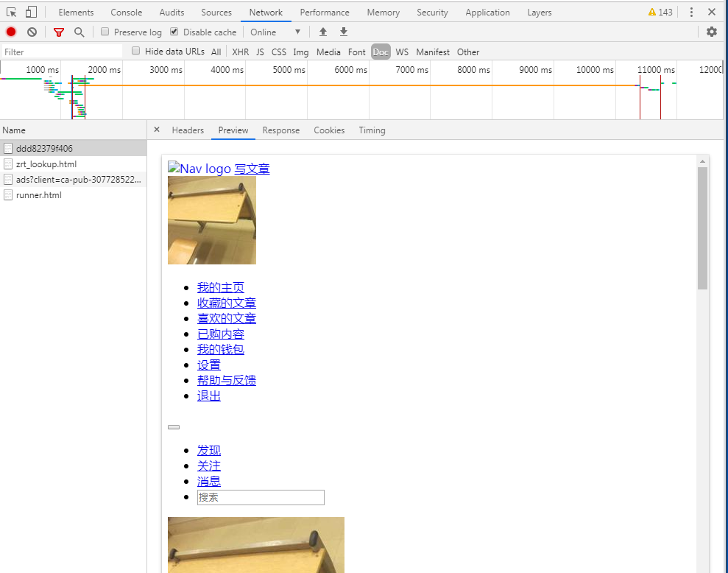Image resolution: width=728 pixels, height=573 pixels.
Task: Click the red record network log button
Action: coord(11,32)
